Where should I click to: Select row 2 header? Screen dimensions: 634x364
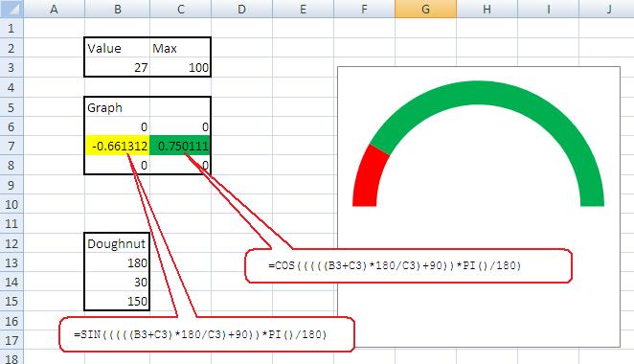point(11,48)
